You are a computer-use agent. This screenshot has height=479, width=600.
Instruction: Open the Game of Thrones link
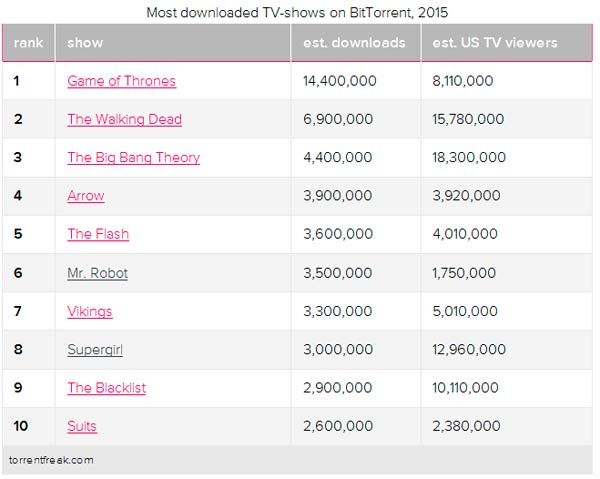click(121, 81)
